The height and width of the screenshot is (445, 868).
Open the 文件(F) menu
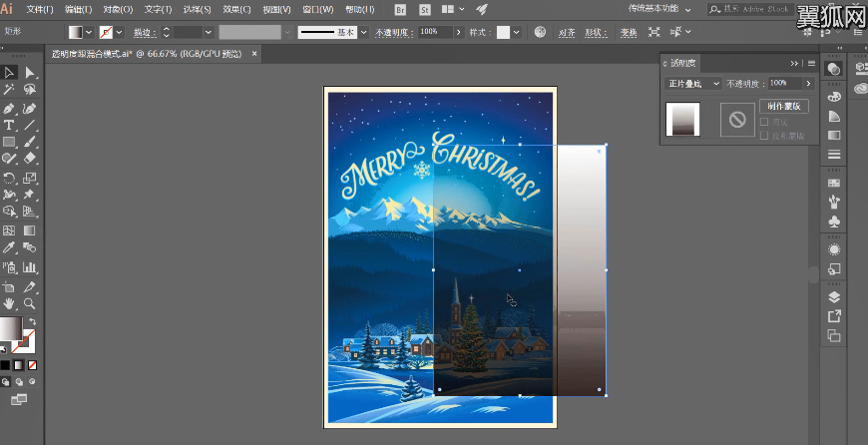[40, 10]
